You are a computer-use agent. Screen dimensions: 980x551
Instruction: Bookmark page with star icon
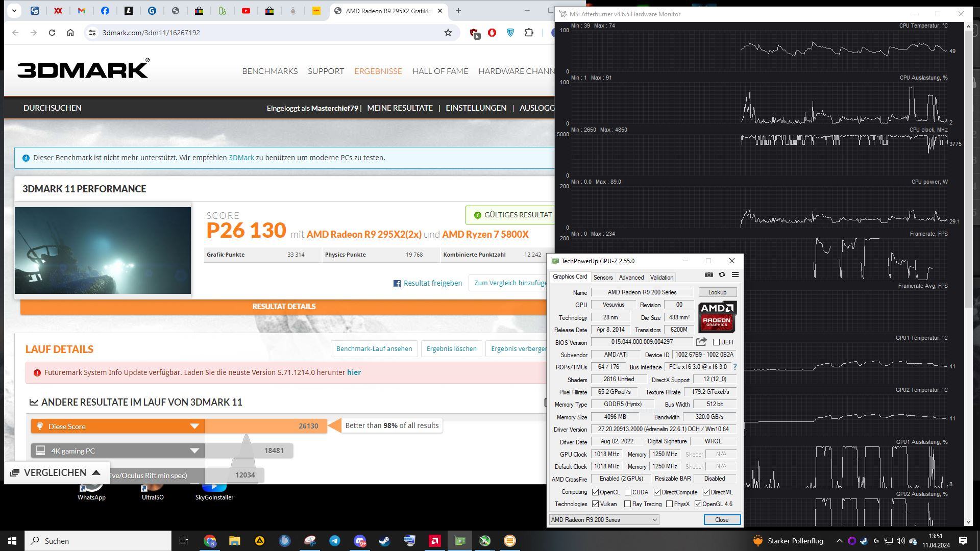[448, 33]
